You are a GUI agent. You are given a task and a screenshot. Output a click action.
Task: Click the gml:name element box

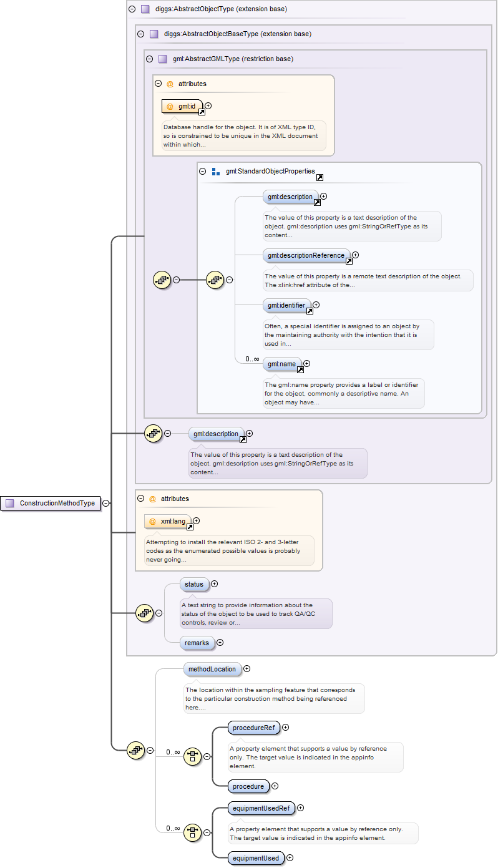tap(281, 364)
